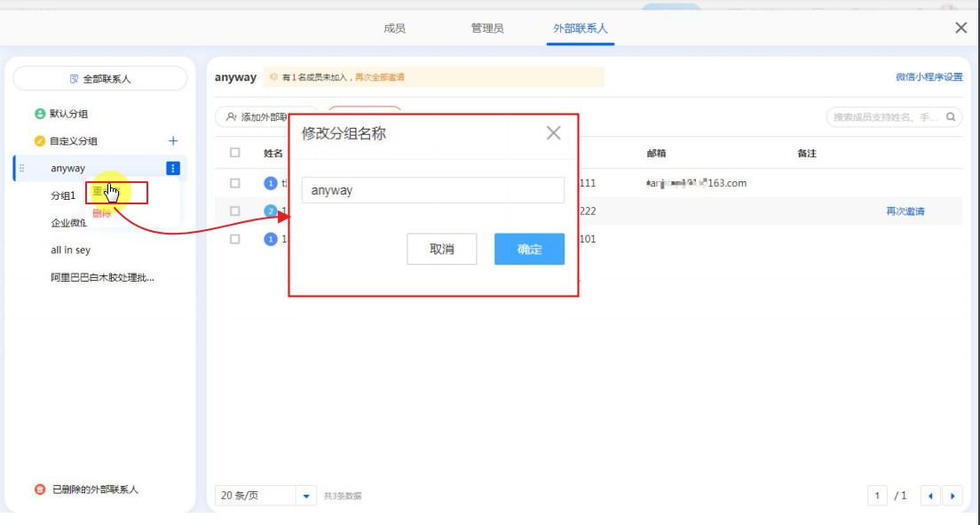This screenshot has height=525, width=980.
Task: Click the search magnifier icon
Action: pyautogui.click(x=951, y=117)
